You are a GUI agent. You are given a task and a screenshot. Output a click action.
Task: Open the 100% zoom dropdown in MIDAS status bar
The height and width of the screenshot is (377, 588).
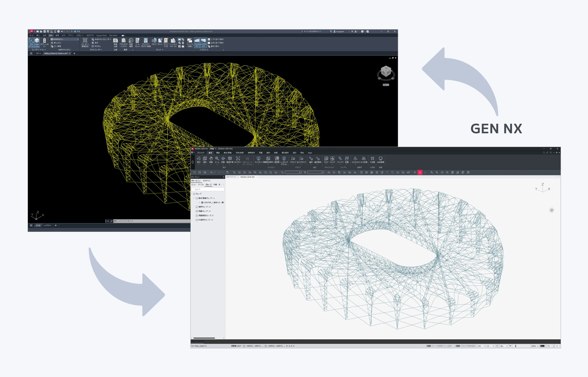point(534,346)
